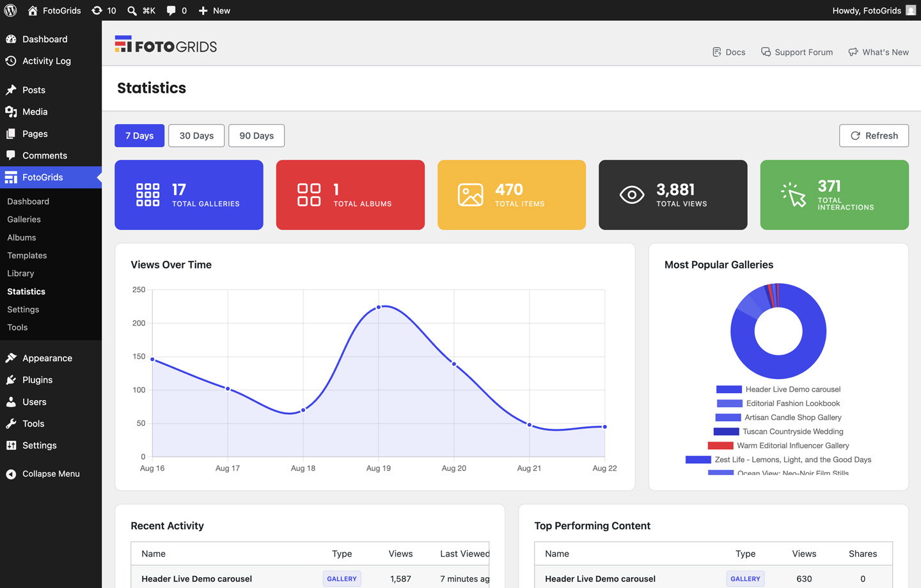Open the What's New link

878,52
